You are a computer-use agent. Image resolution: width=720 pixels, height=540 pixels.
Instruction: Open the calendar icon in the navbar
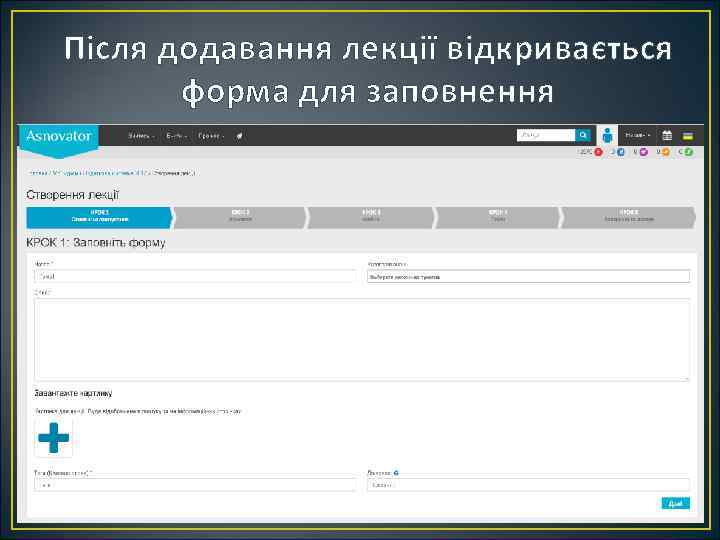[x=667, y=135]
